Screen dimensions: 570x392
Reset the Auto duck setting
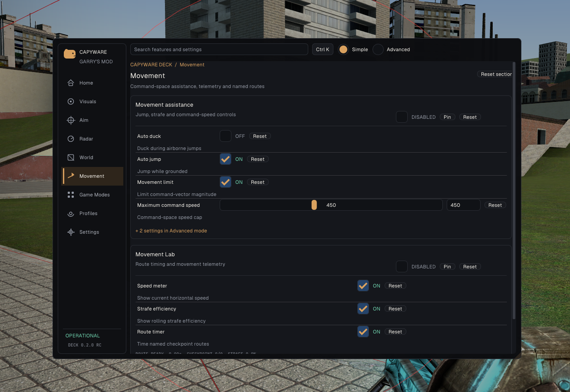click(x=260, y=136)
